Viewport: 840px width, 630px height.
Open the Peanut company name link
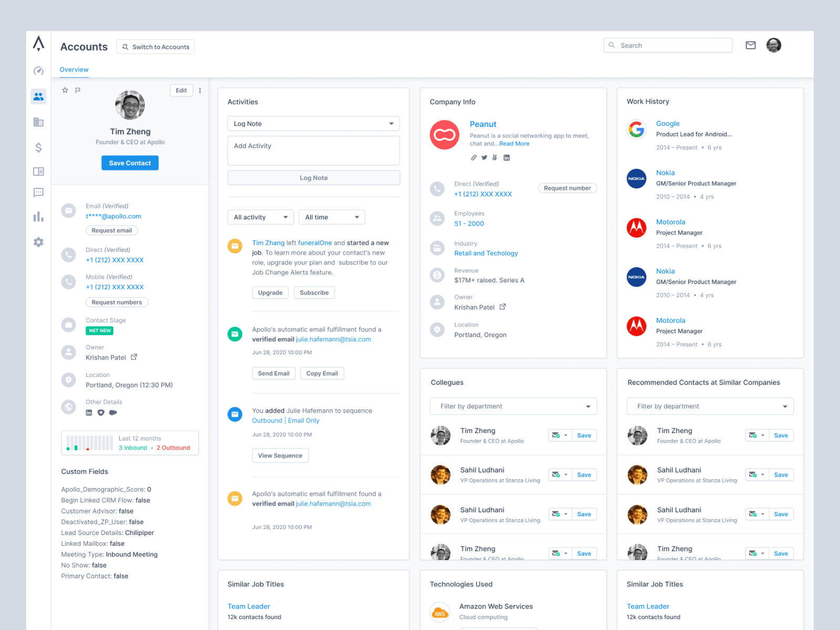[x=483, y=124]
